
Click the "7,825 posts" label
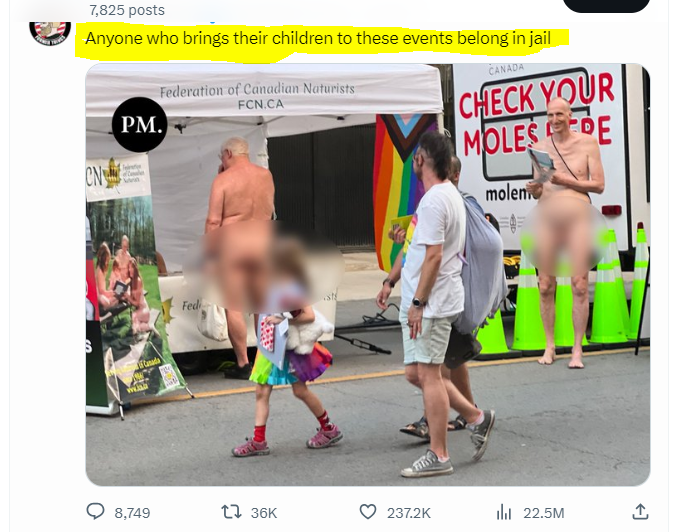(127, 10)
